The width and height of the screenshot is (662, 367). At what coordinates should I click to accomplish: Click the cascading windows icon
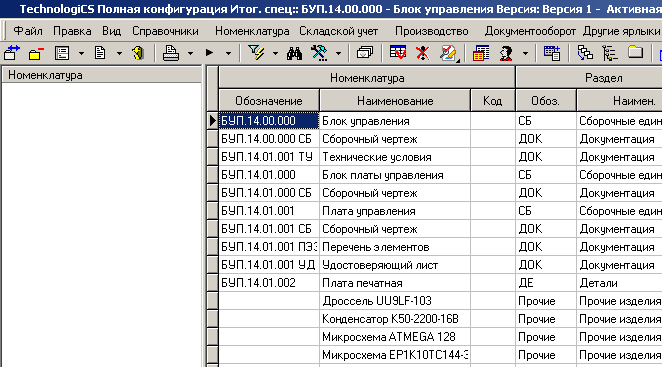pos(365,53)
